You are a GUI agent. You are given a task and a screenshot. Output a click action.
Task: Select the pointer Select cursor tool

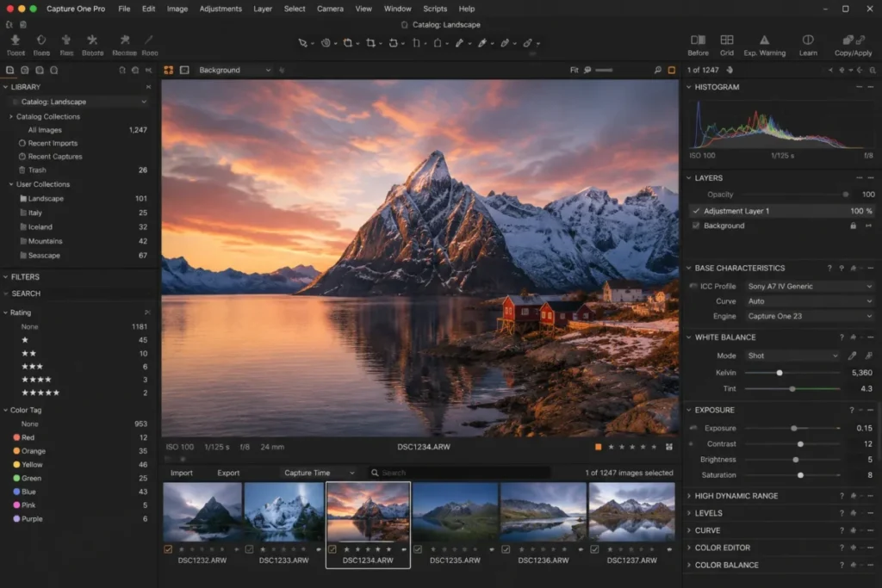302,43
